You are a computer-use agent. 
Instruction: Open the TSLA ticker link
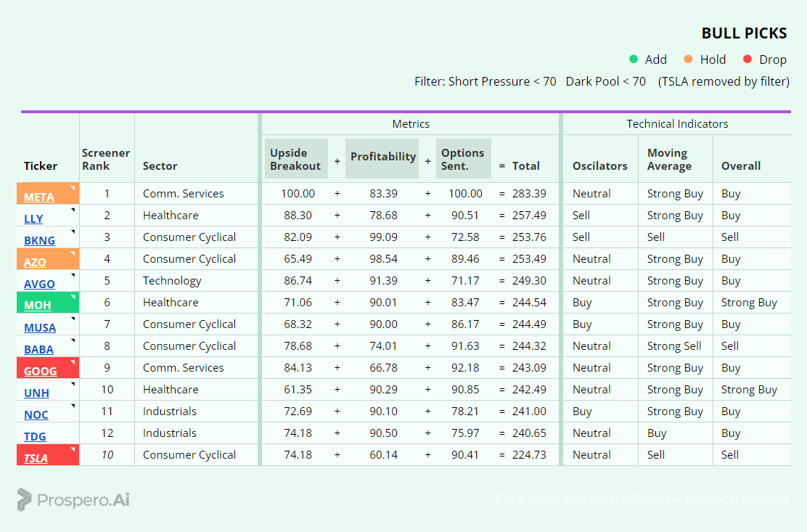tap(36, 458)
